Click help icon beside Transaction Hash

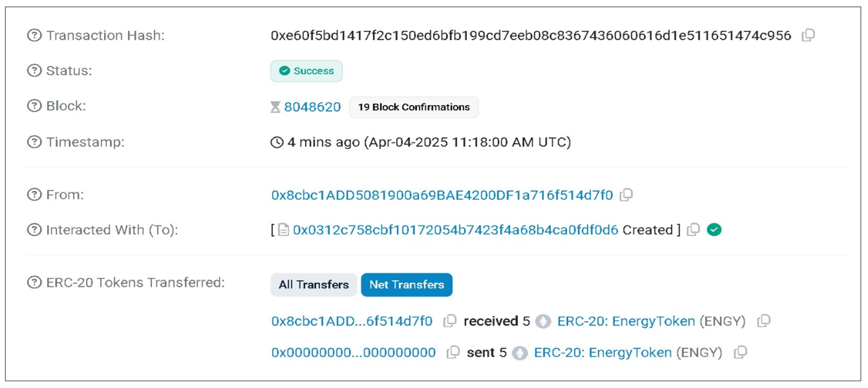point(34,35)
